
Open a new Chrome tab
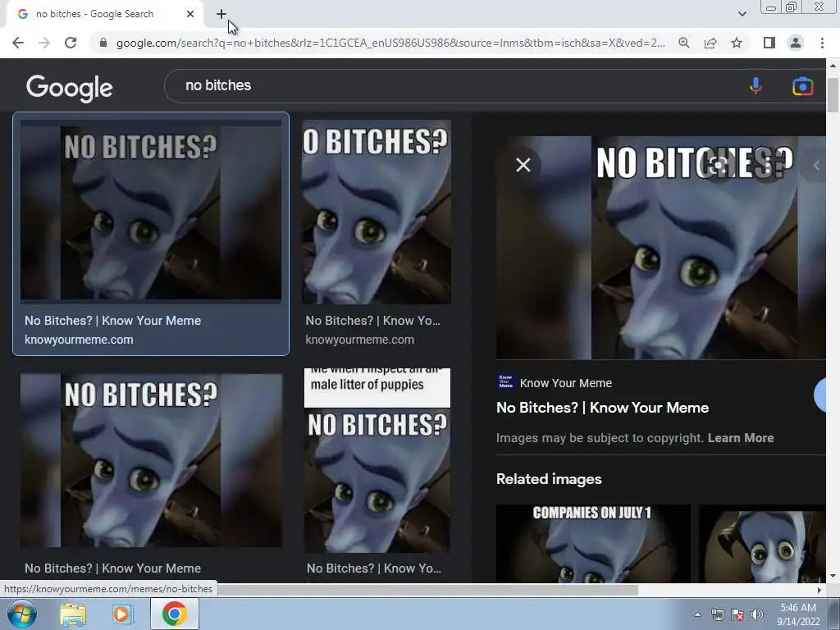pos(221,14)
